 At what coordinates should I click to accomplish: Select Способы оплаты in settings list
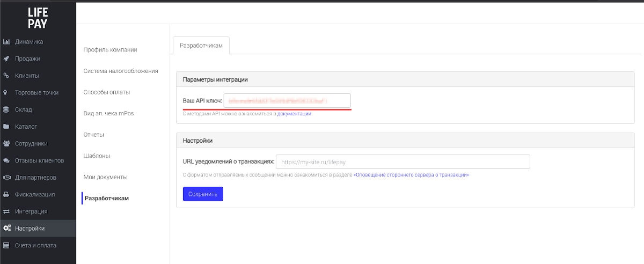(x=107, y=92)
